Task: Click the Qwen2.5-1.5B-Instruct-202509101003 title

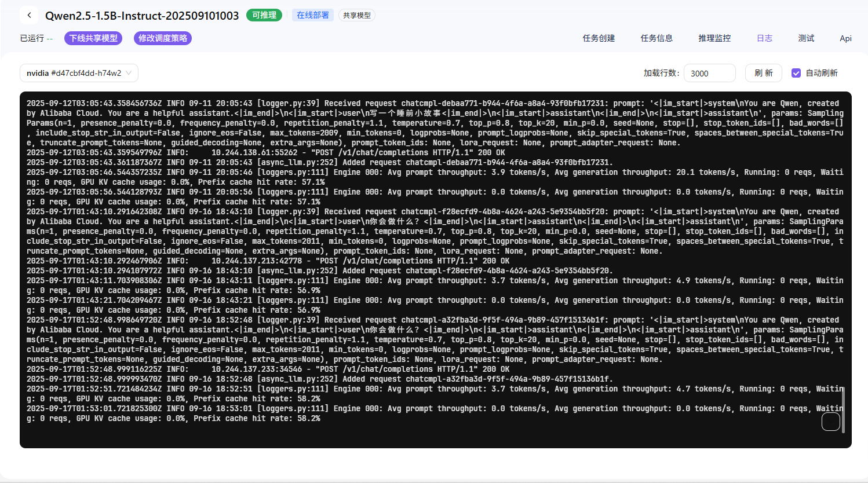Action: (142, 16)
